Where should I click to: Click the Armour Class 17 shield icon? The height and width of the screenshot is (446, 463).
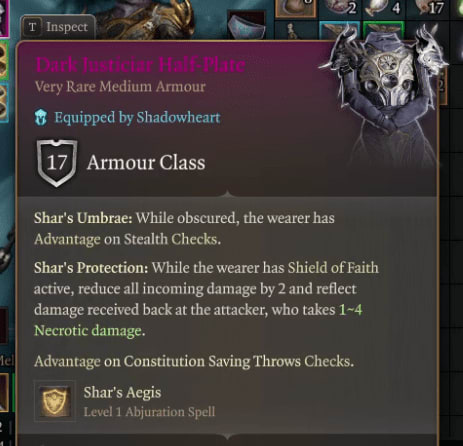click(57, 163)
